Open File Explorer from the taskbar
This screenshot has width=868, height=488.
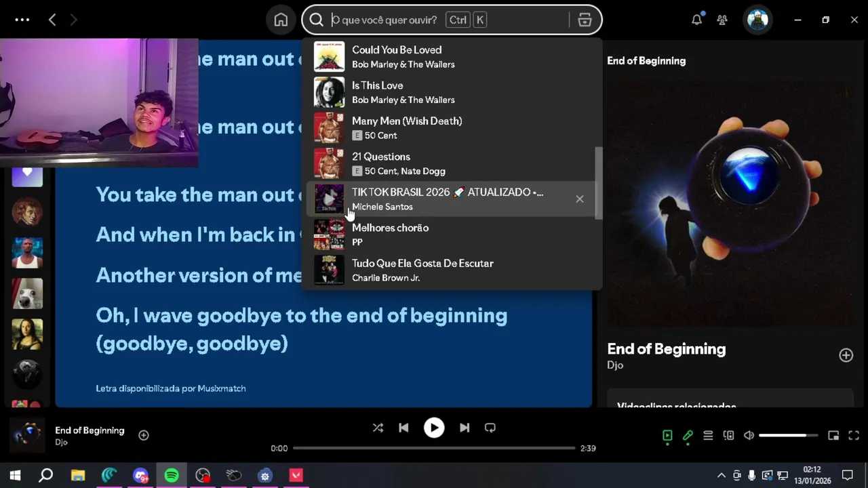(78, 475)
